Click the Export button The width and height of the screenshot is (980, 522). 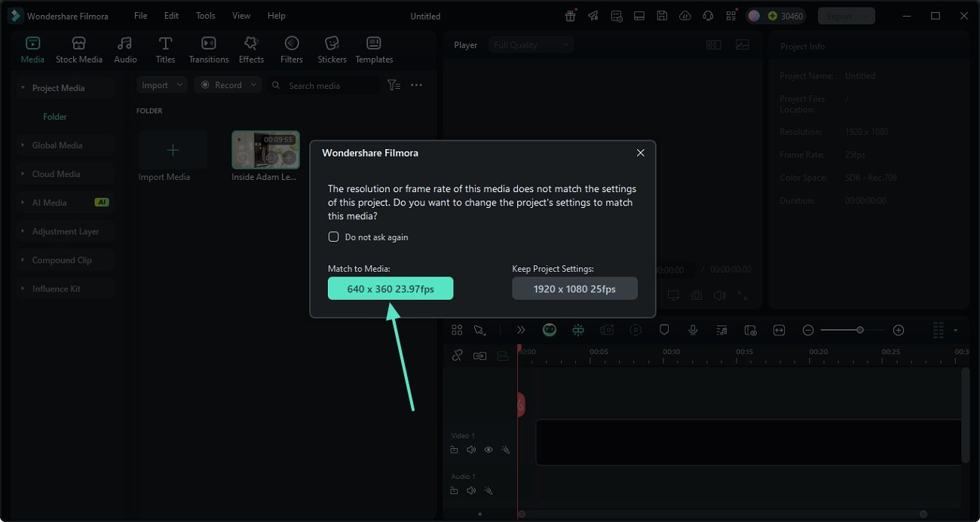846,16
